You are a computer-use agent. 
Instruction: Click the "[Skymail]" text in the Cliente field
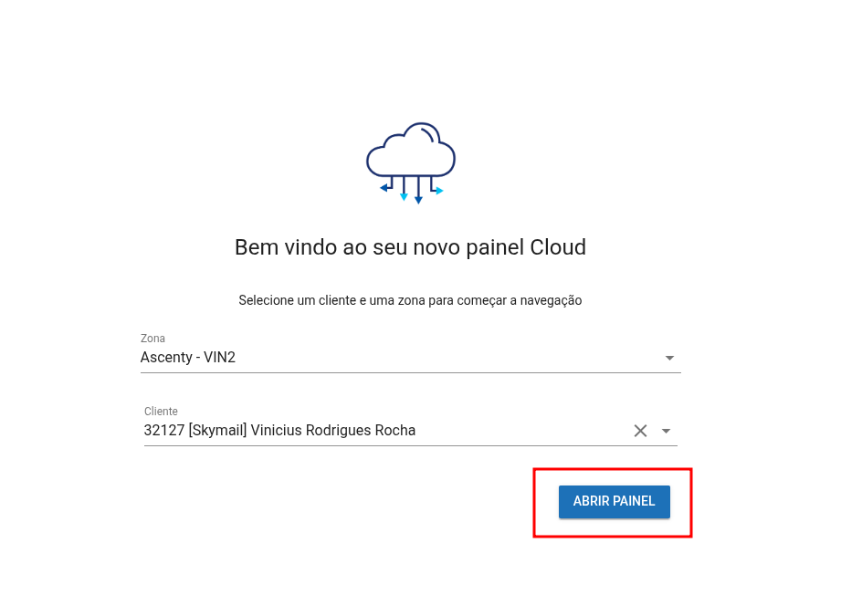(x=217, y=431)
